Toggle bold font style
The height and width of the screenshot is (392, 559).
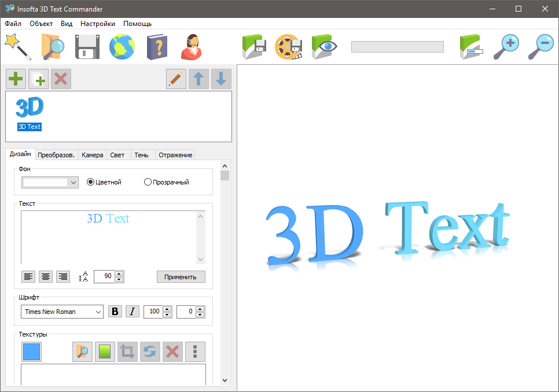point(115,311)
